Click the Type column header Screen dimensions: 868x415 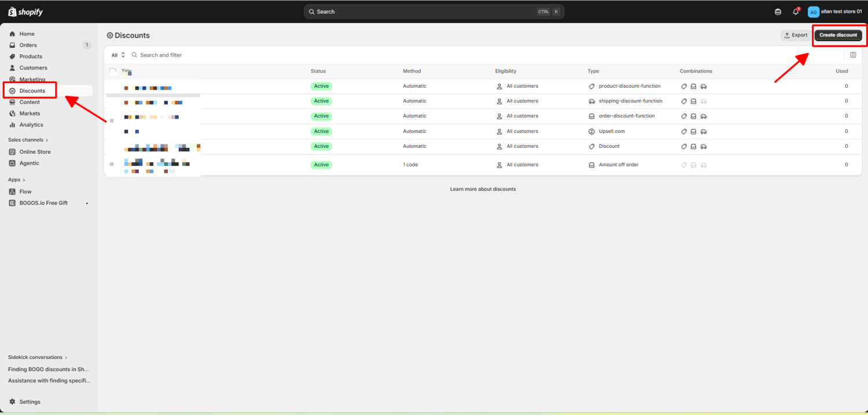click(593, 71)
